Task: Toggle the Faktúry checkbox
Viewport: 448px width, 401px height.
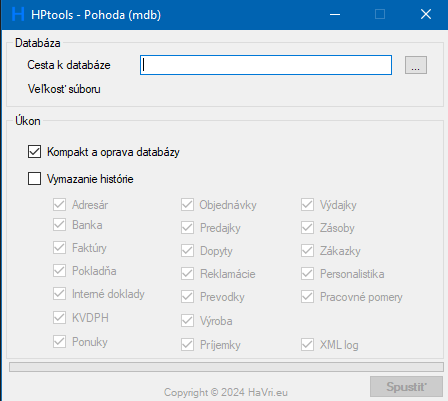Action: 59,248
